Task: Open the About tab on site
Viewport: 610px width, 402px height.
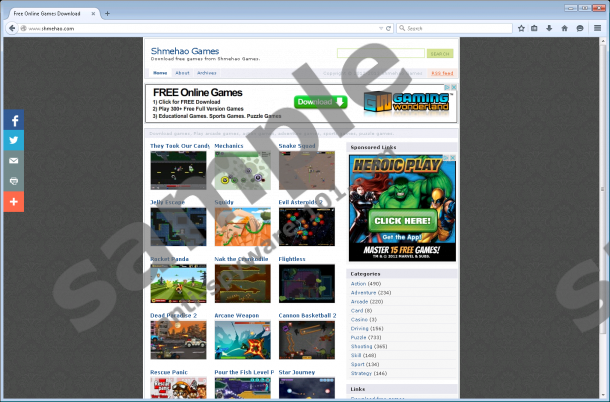Action: [182, 73]
